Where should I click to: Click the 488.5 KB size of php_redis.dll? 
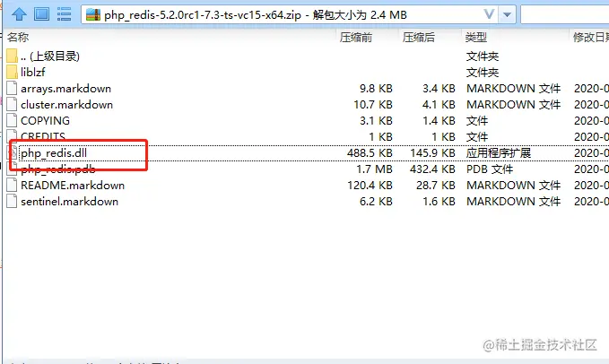click(370, 153)
